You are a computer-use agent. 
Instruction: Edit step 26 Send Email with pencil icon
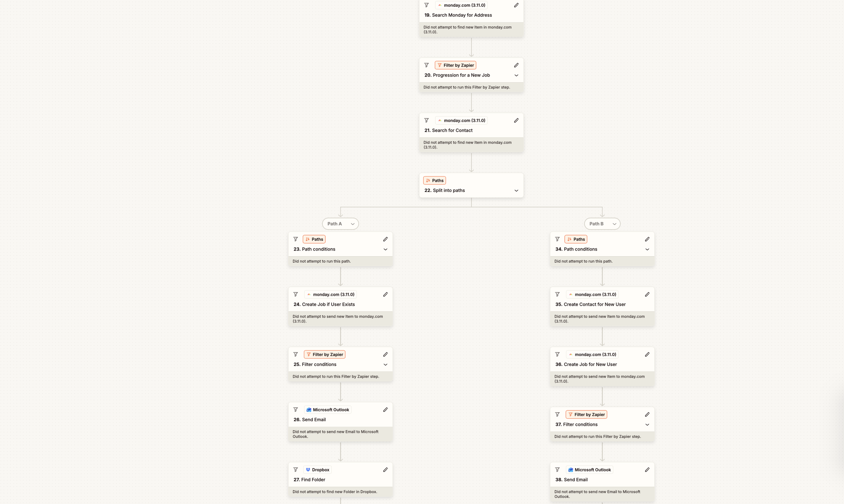385,409
